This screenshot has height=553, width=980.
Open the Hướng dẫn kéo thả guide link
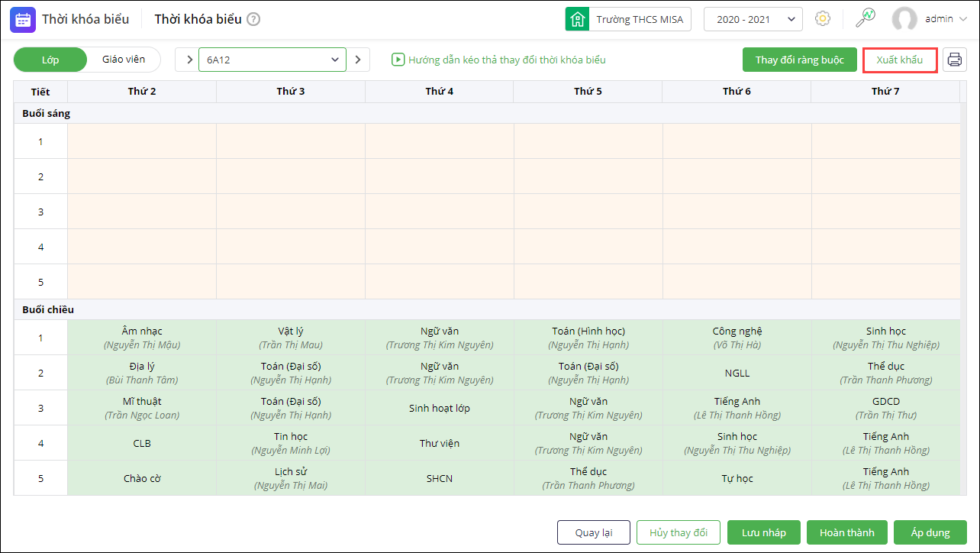pos(507,60)
